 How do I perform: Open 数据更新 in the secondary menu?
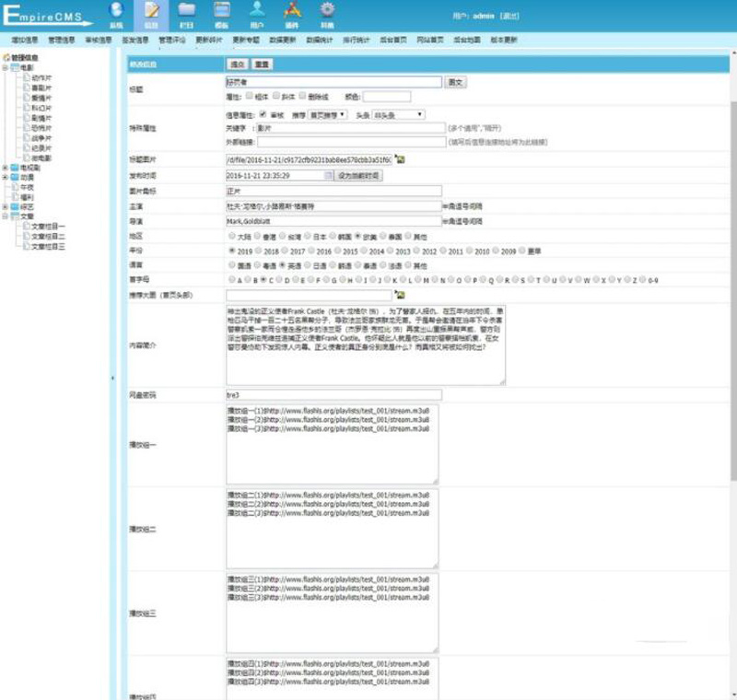point(283,41)
